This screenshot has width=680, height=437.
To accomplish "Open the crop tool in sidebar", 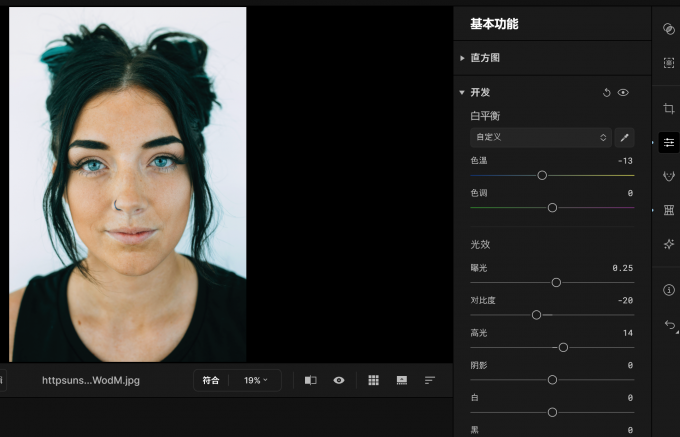I will pos(669,108).
